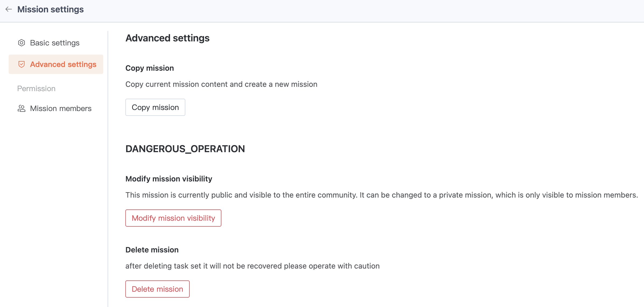Click the bold Modify mission visibility subheading
This screenshot has width=644, height=307.
pyautogui.click(x=169, y=179)
